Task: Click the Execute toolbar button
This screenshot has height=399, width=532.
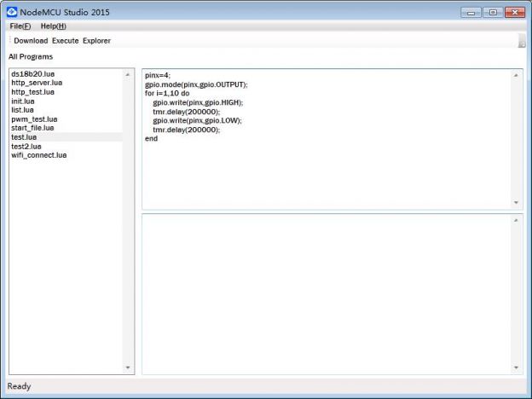Action: point(65,41)
